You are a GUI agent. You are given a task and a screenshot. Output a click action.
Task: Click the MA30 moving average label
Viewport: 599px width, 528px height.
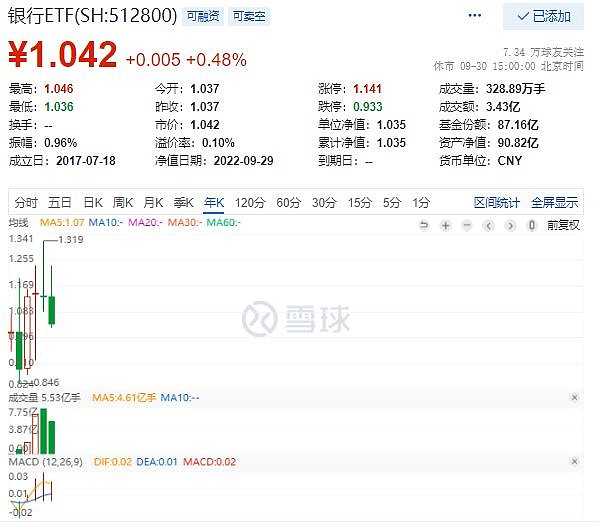(x=185, y=222)
